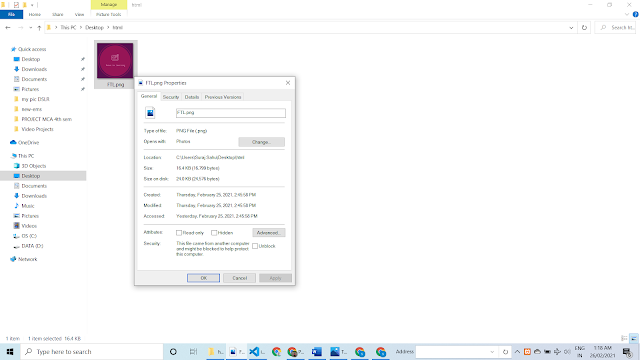Screen dimensions: 640x360
Task: Open Cortana circle icon on taskbar
Action: pos(173,352)
